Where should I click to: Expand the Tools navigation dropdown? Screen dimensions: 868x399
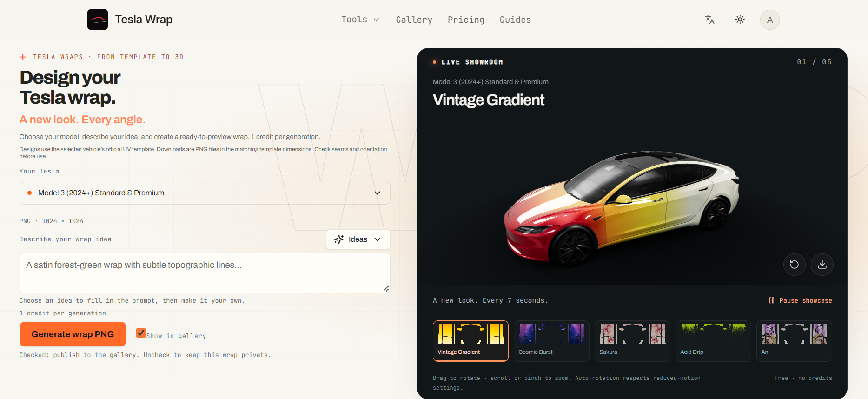[x=360, y=20]
